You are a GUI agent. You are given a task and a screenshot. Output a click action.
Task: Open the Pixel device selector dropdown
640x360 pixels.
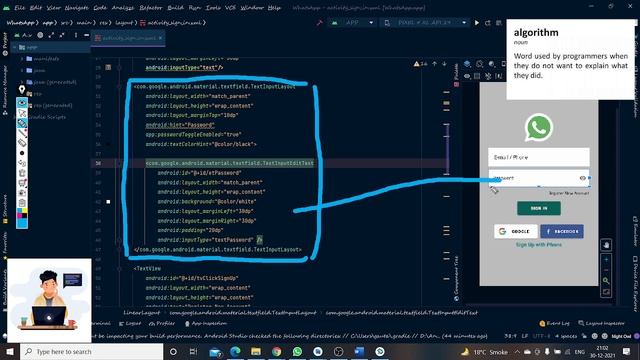tap(424, 23)
